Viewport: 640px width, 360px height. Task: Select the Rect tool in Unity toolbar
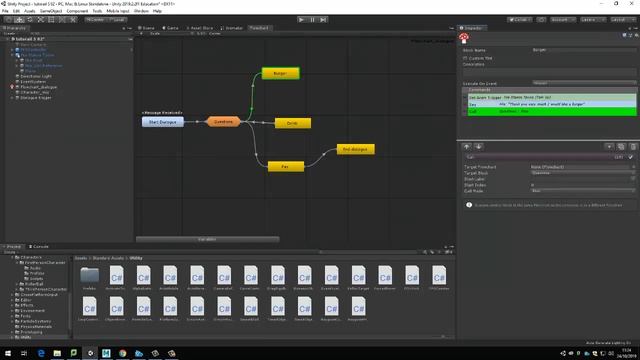click(x=51, y=20)
